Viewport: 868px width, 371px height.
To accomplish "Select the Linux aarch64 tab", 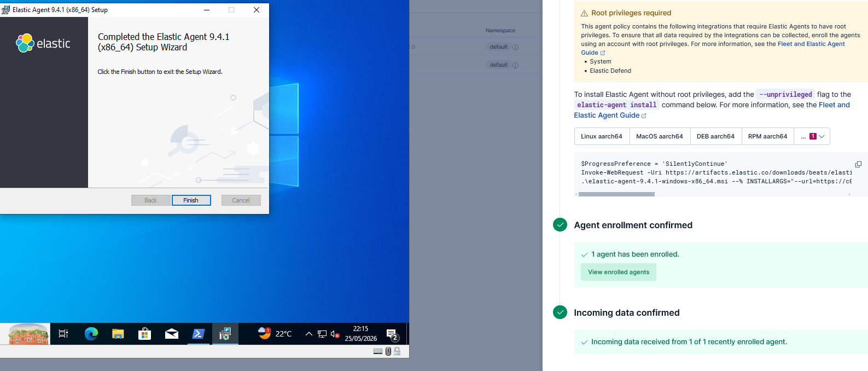I will click(602, 136).
